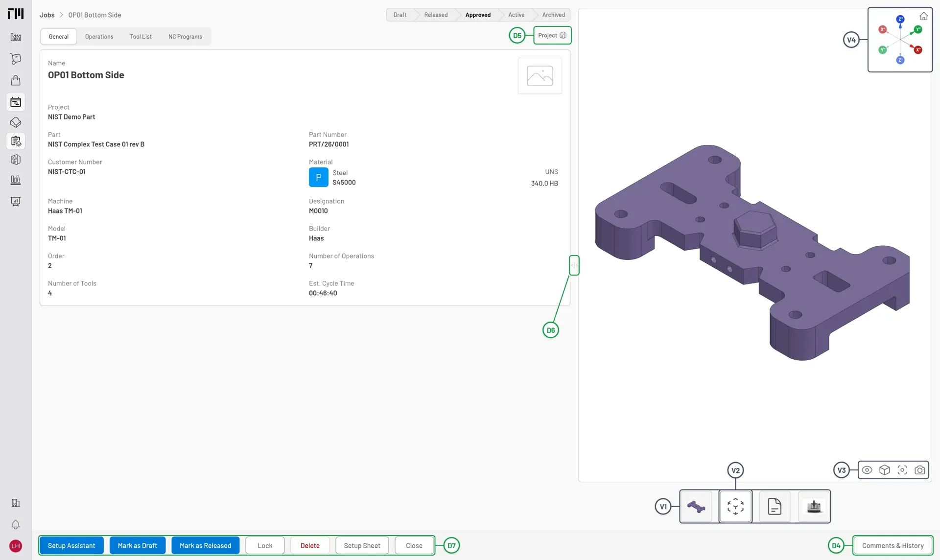Open the LH user avatar menu
This screenshot has height=560, width=940.
(16, 546)
